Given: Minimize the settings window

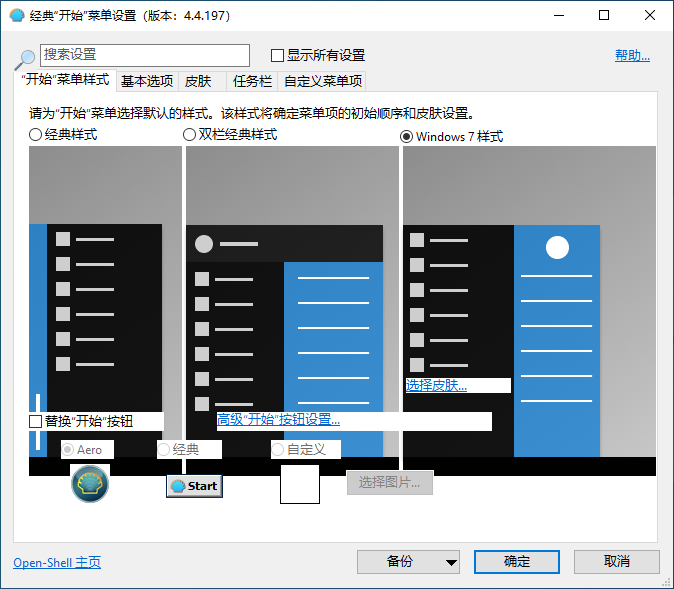Looking at the screenshot, I should coord(559,15).
